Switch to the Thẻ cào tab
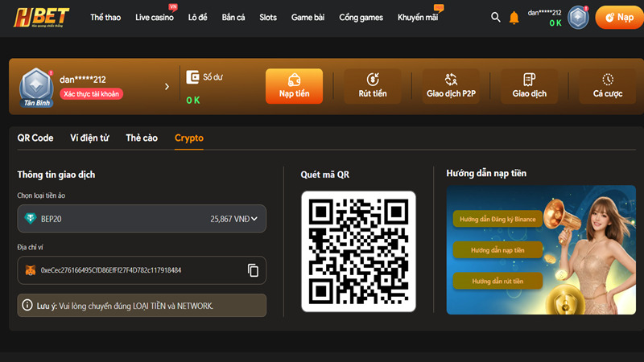 pos(142,138)
